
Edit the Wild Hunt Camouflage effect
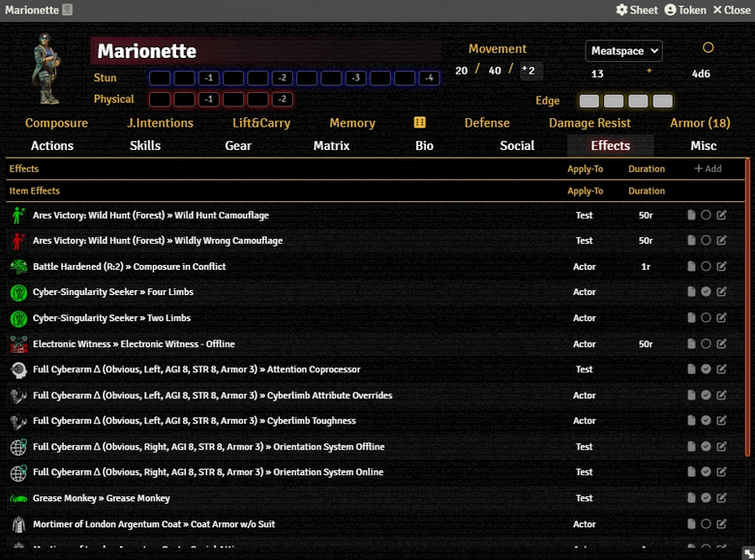click(721, 215)
